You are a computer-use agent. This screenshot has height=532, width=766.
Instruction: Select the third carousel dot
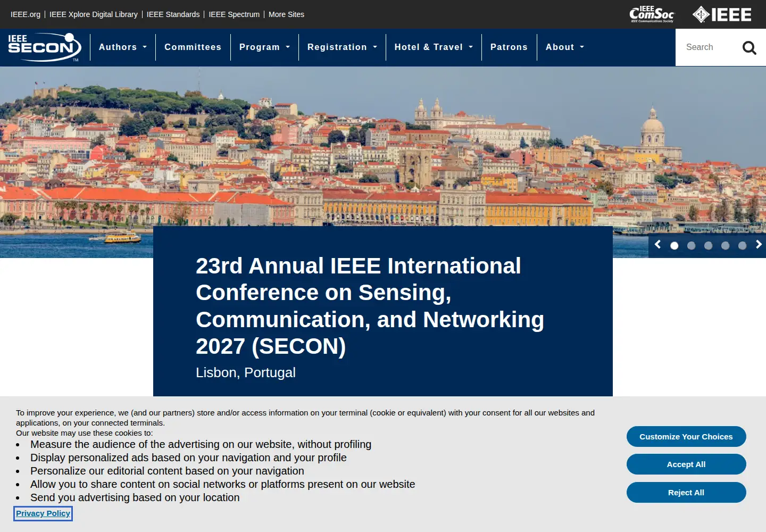tap(709, 246)
